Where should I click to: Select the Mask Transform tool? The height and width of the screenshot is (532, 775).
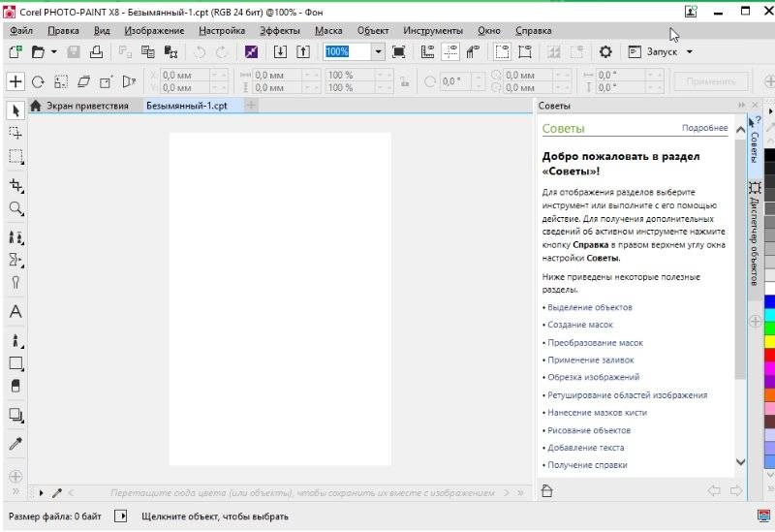coord(15,133)
